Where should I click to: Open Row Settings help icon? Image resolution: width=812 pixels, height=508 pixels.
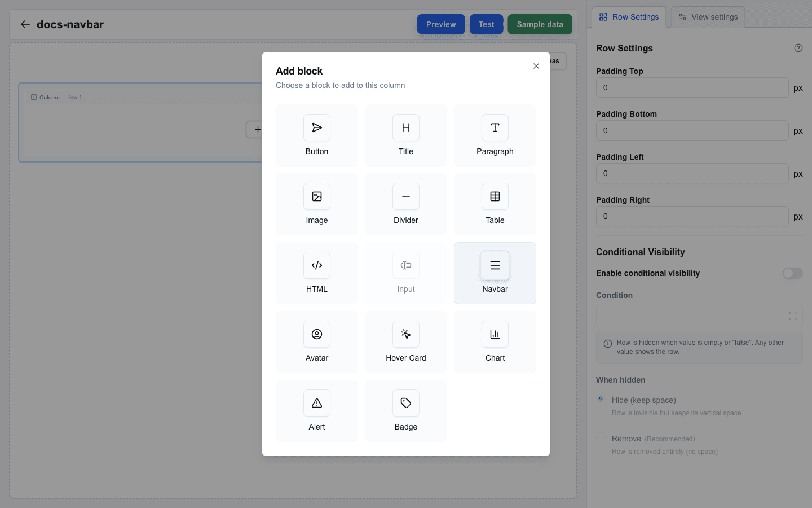[798, 48]
